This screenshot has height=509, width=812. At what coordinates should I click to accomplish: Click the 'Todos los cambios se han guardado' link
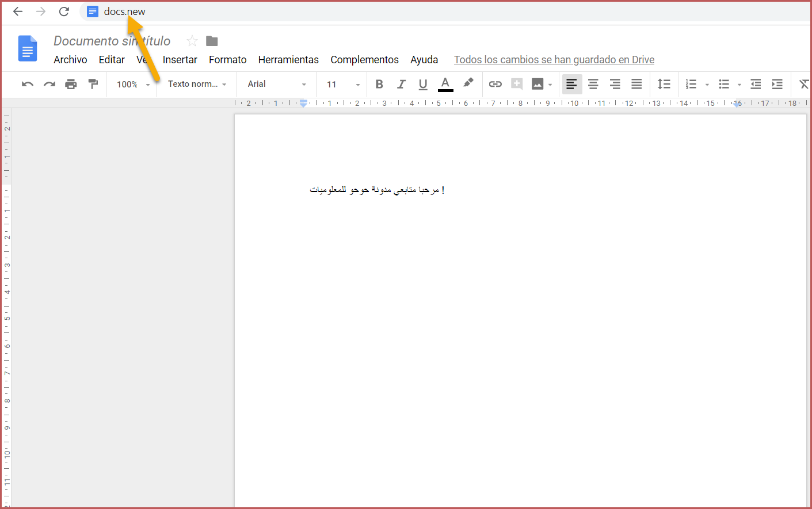point(554,60)
